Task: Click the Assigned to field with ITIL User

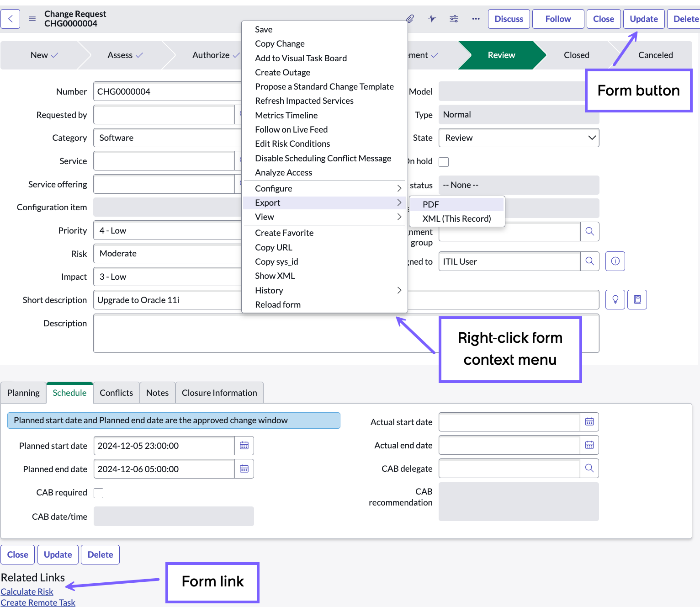Action: click(x=509, y=261)
